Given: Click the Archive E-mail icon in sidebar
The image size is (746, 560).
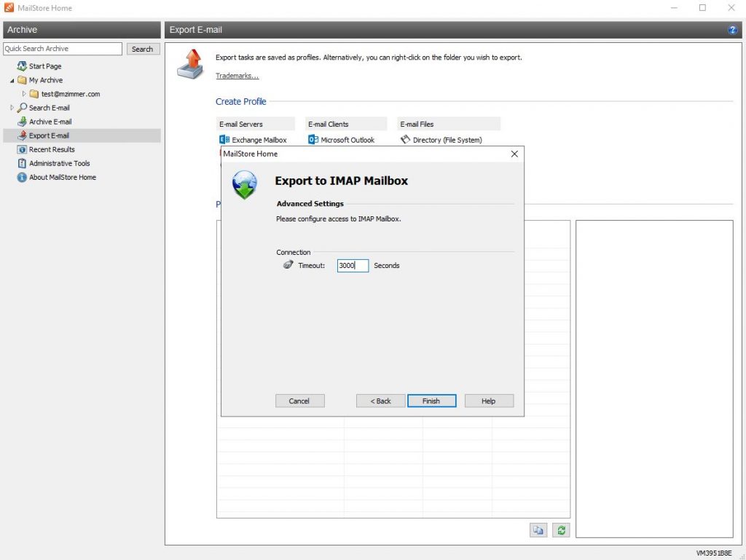Looking at the screenshot, I should point(22,122).
